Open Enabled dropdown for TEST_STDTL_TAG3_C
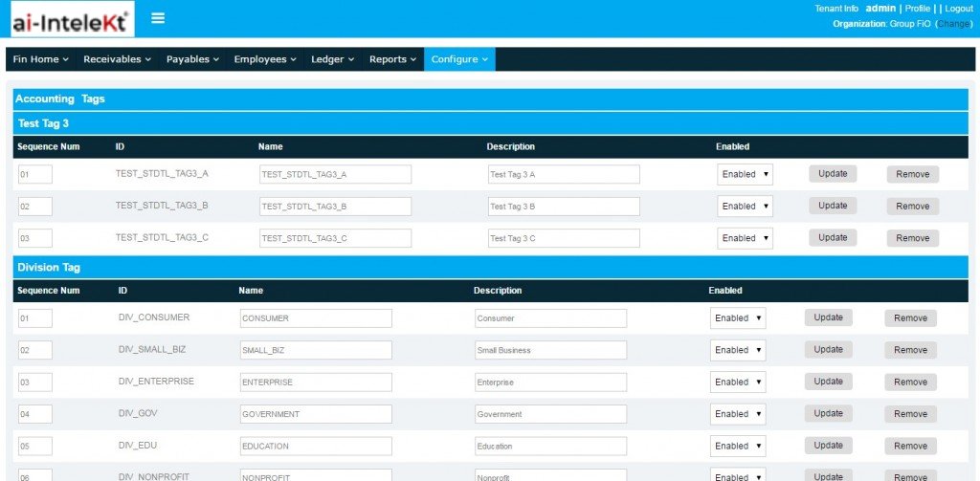 745,238
